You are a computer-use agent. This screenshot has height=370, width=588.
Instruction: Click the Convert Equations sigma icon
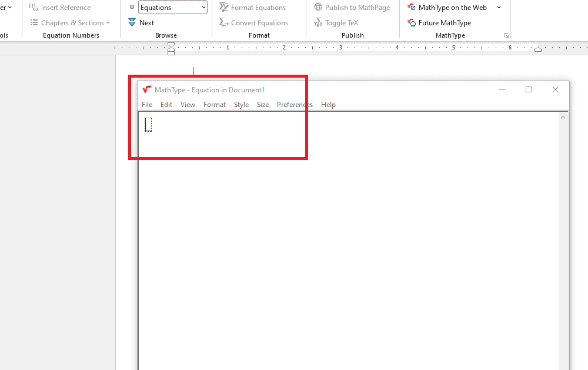224,22
